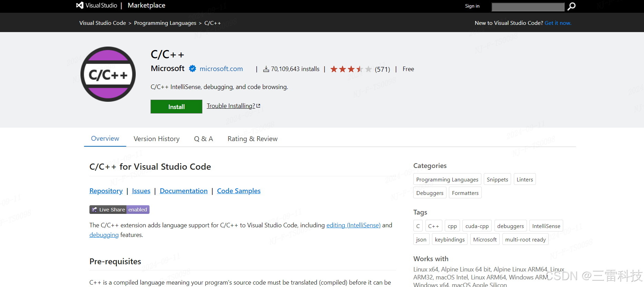
Task: Click the (571) review count
Action: [x=382, y=69]
